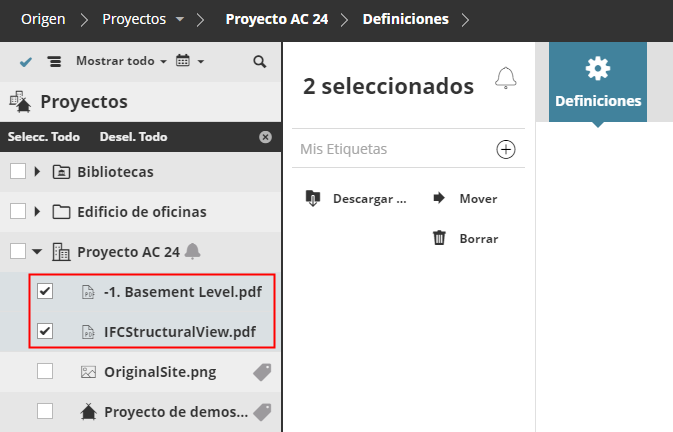Viewport: 673px width, 432px height.
Task: Add a tag with the plus icon
Action: tap(506, 149)
